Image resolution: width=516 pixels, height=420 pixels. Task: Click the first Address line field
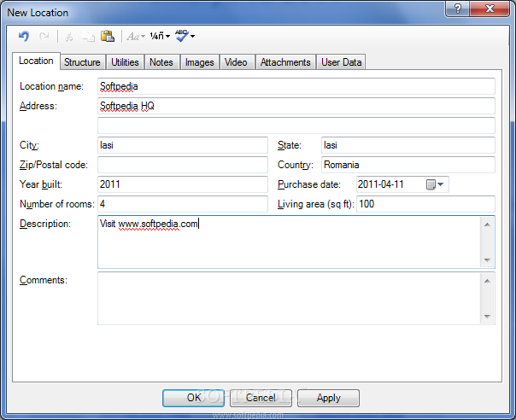(296, 106)
